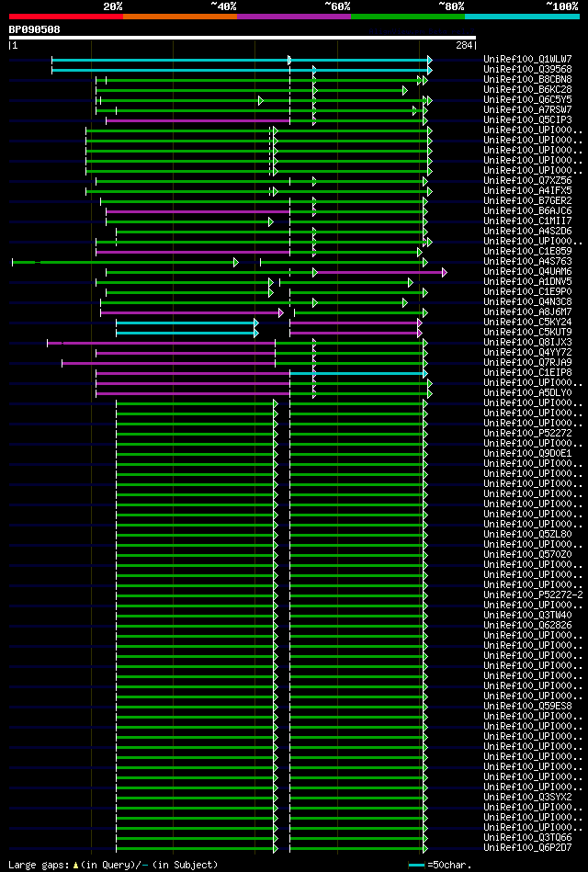Open the UniRef100_Q62826 hit
Screen dimensions: 588x872
(527, 626)
